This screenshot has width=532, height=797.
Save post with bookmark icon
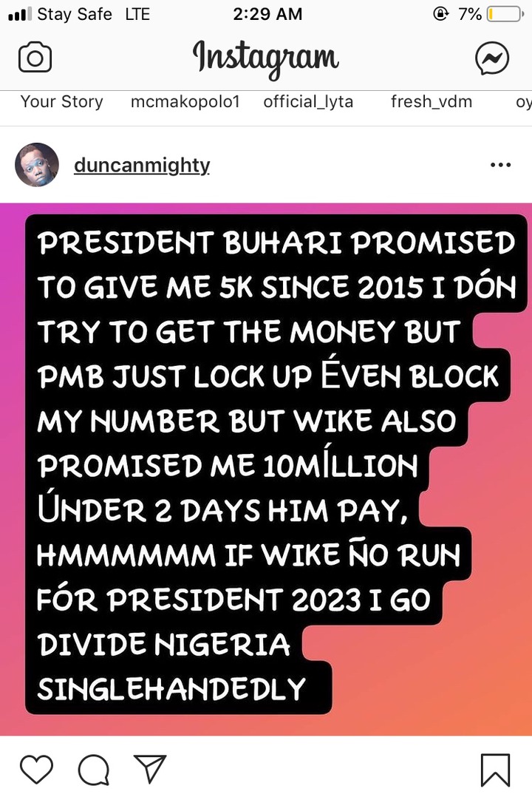tap(495, 770)
